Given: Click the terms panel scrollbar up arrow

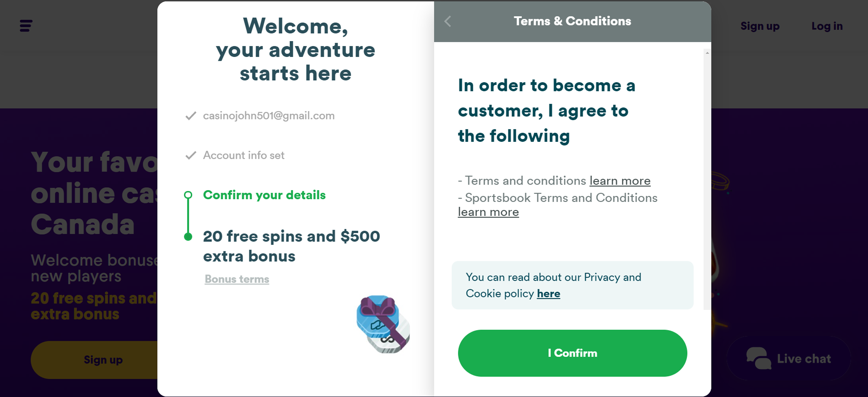Looking at the screenshot, I should point(707,53).
